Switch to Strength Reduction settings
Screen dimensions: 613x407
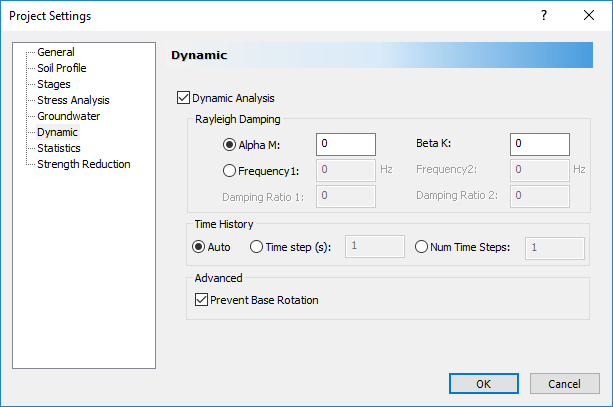click(83, 164)
